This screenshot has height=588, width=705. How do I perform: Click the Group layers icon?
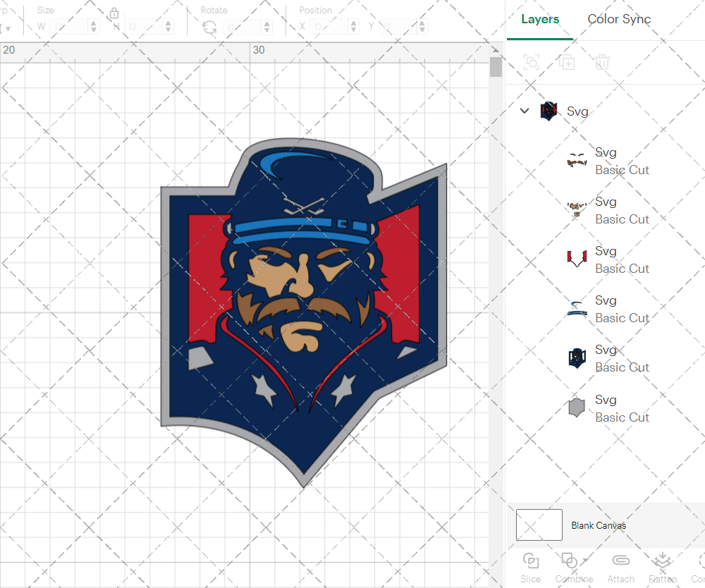[x=532, y=62]
